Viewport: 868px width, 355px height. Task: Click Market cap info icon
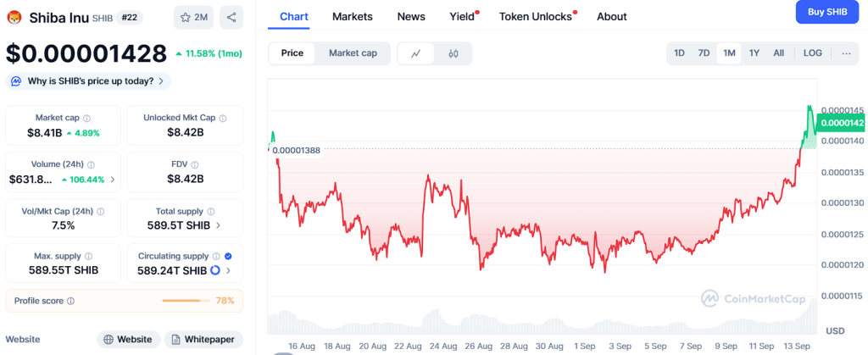point(87,118)
